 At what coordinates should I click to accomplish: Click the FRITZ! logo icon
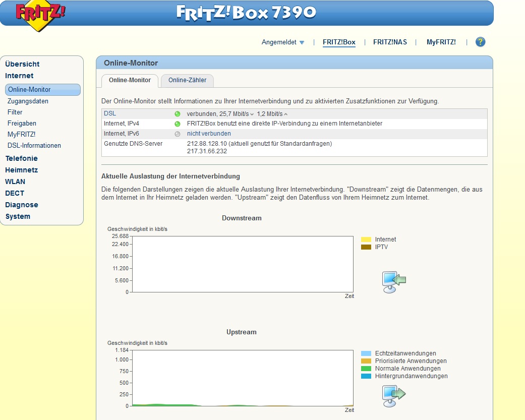pyautogui.click(x=40, y=15)
